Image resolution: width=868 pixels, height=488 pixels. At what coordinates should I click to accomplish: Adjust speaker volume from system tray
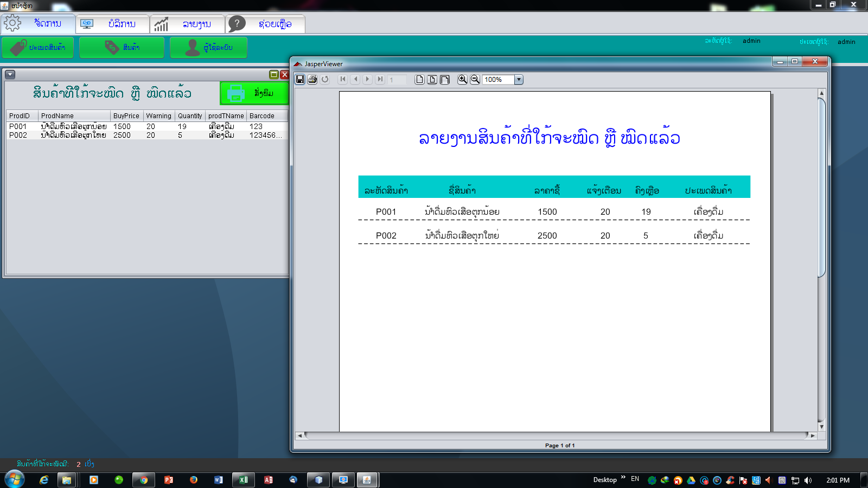808,480
